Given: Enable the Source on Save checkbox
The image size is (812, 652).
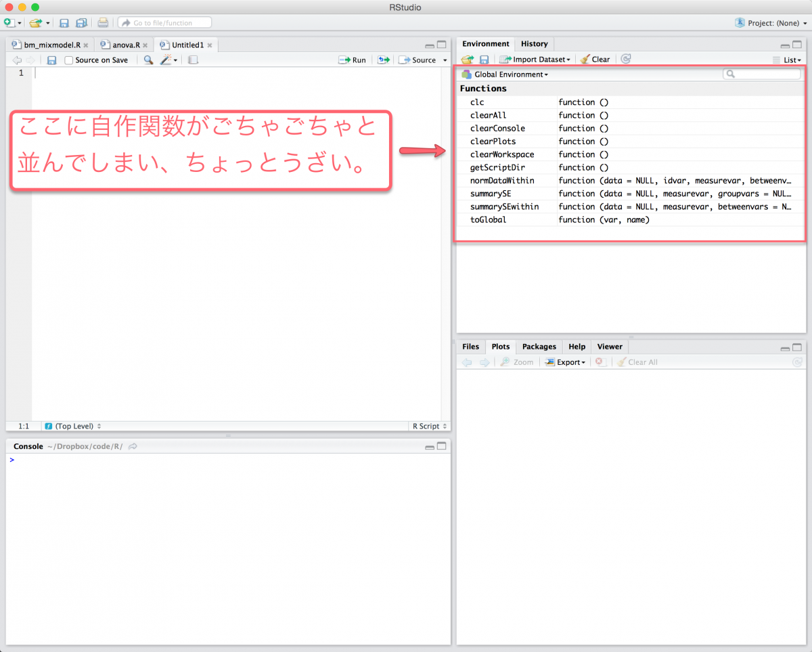Looking at the screenshot, I should [x=69, y=60].
